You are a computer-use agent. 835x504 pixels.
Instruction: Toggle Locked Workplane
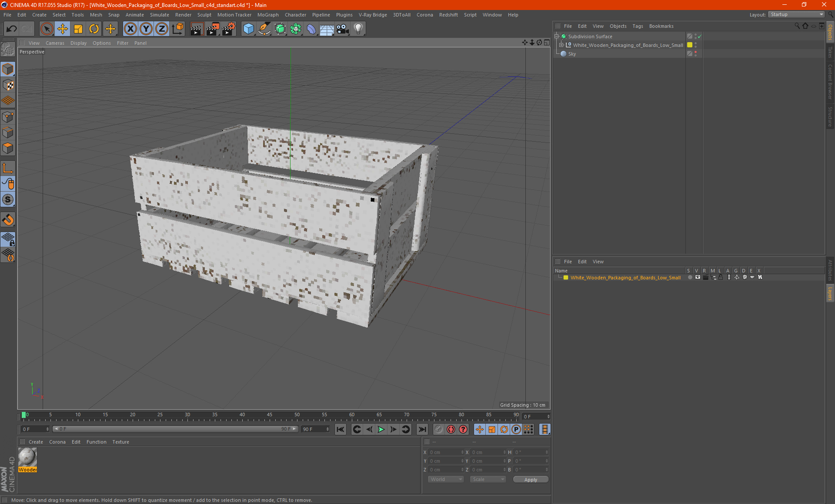point(8,239)
